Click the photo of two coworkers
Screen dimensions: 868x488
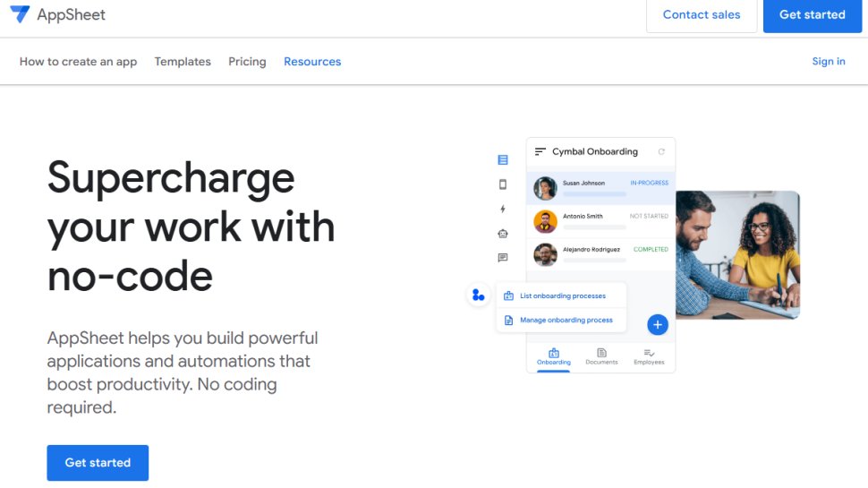click(x=737, y=255)
